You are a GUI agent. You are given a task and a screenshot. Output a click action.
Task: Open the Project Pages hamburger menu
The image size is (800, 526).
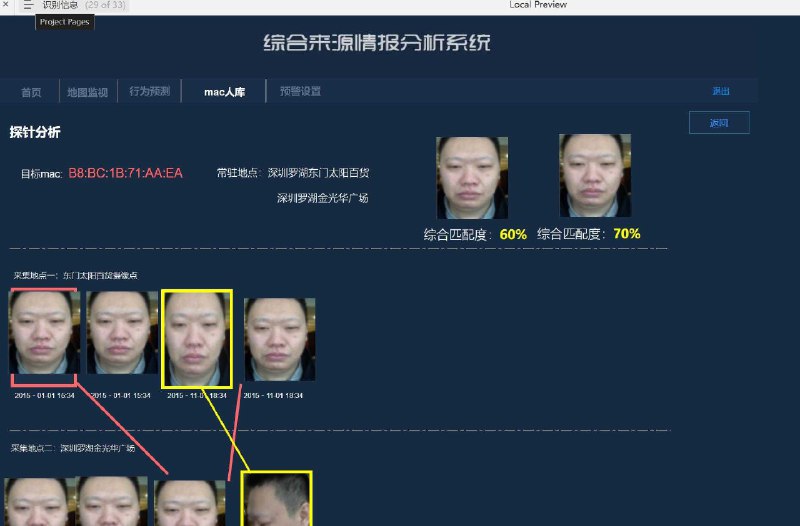(x=28, y=5)
